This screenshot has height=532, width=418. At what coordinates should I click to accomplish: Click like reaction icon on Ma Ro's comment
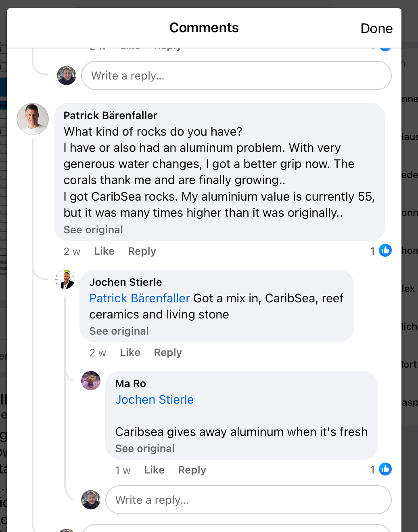pyautogui.click(x=385, y=469)
